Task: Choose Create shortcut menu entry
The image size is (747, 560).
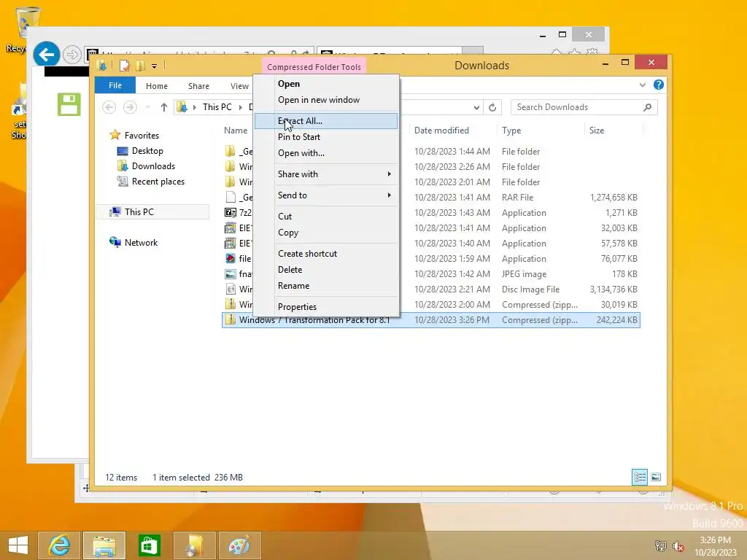Action: (326, 254)
